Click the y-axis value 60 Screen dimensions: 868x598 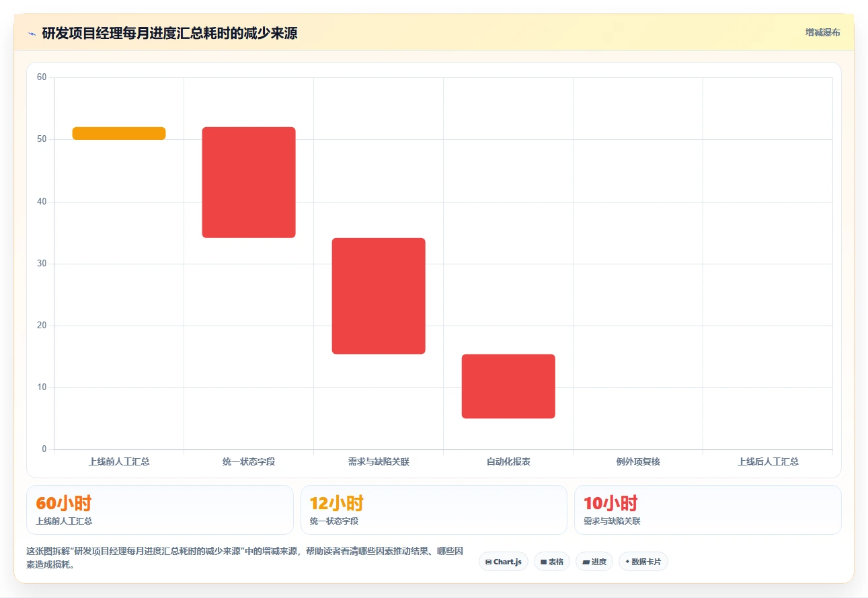click(x=42, y=77)
